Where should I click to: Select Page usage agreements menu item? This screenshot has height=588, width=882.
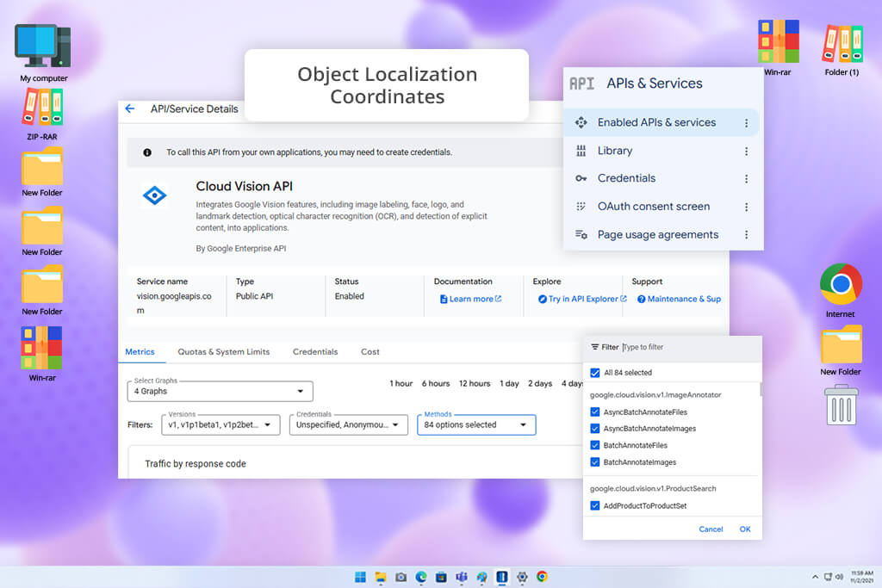click(661, 234)
